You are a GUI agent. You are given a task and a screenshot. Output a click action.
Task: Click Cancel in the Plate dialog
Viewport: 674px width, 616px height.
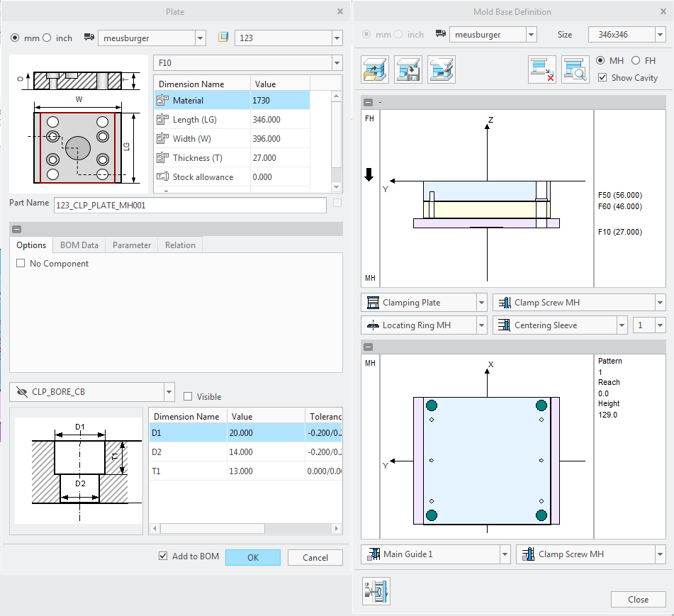(315, 558)
